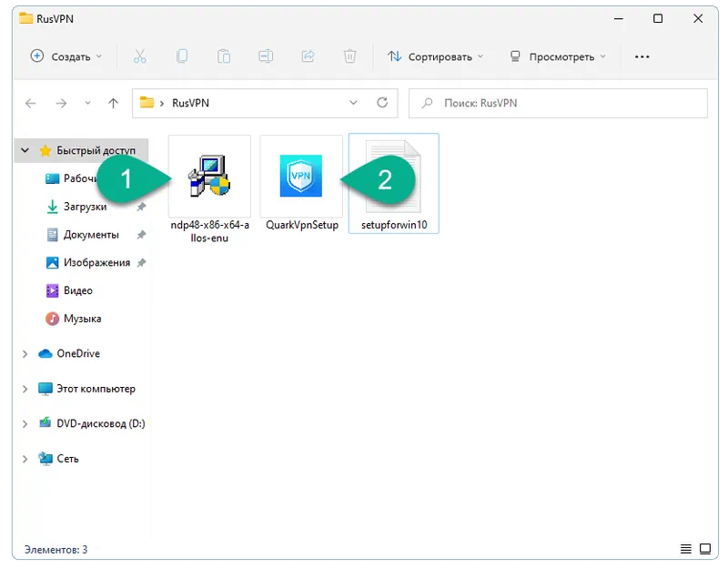Open the Создать dropdown menu
Image resolution: width=728 pixels, height=569 pixels.
pos(66,56)
